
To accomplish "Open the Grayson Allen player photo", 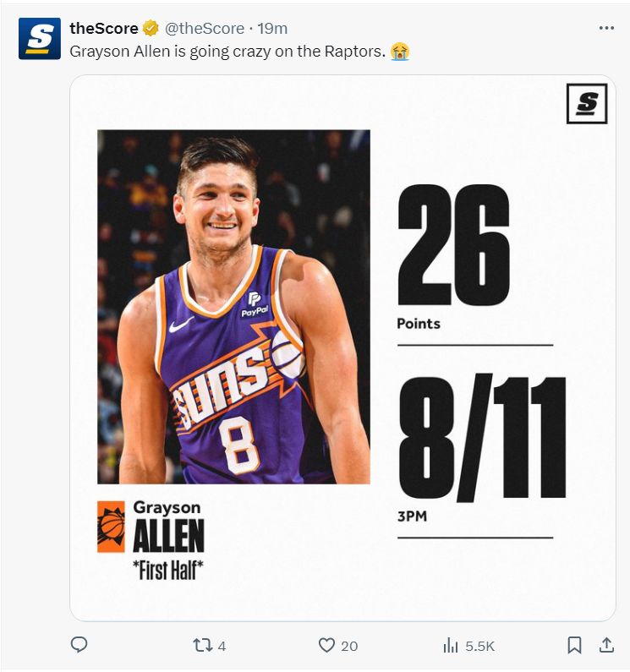I will coord(233,306).
